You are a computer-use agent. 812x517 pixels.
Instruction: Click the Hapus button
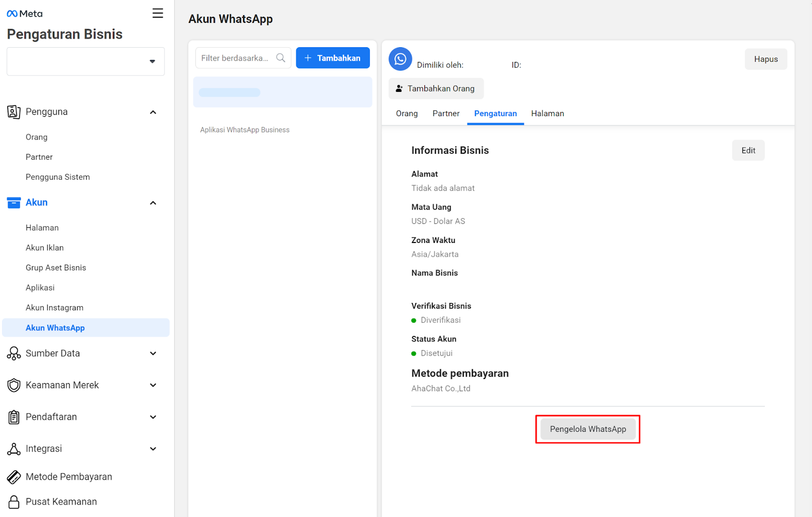[x=766, y=59]
